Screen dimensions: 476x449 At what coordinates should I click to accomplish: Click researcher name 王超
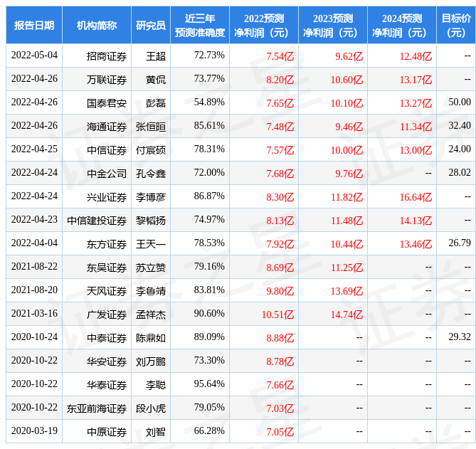tap(156, 56)
